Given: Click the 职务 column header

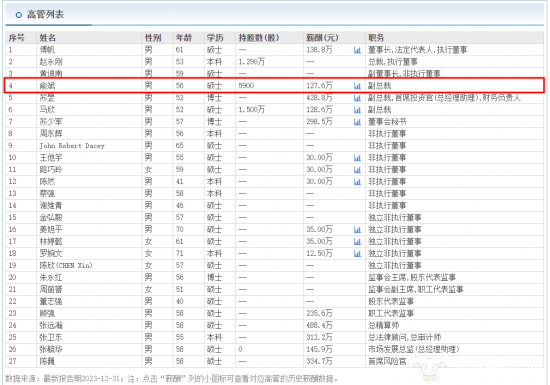Looking at the screenshot, I should (x=376, y=38).
